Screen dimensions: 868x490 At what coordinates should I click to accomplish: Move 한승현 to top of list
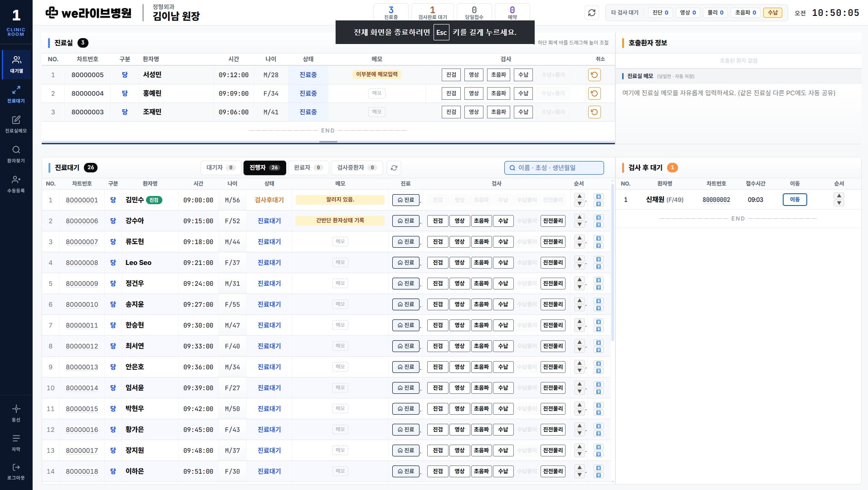tap(599, 322)
